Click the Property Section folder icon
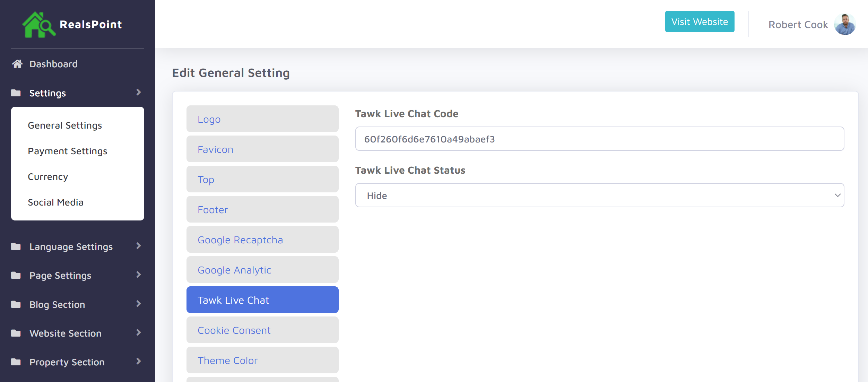This screenshot has height=382, width=868. click(16, 362)
